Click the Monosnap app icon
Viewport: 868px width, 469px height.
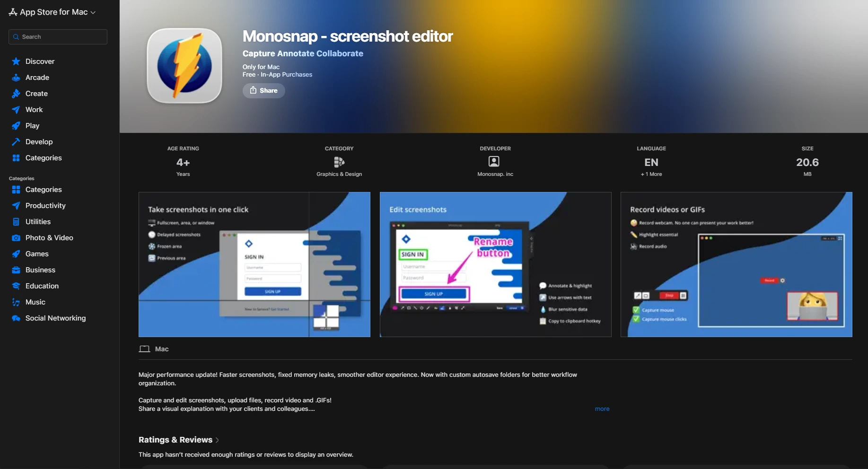click(184, 66)
